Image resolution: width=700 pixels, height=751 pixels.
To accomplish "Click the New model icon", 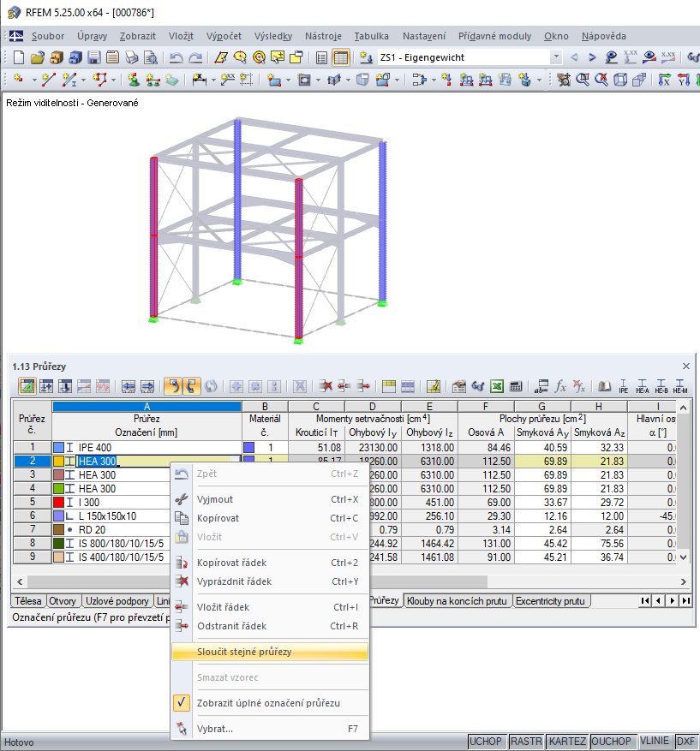I will tap(18, 57).
